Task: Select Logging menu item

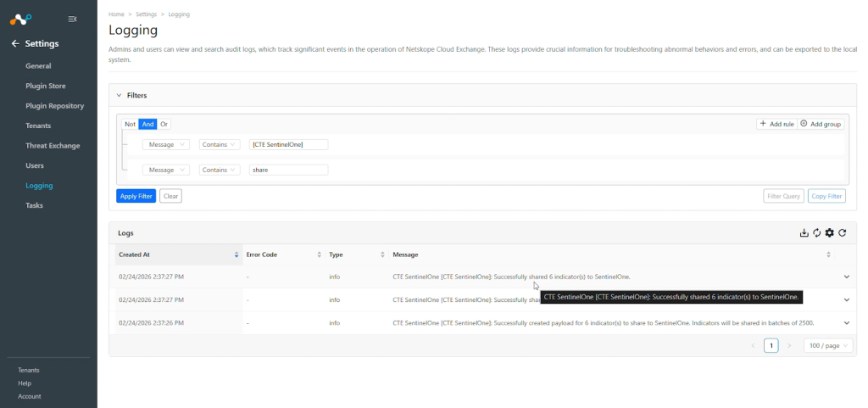Action: [39, 186]
